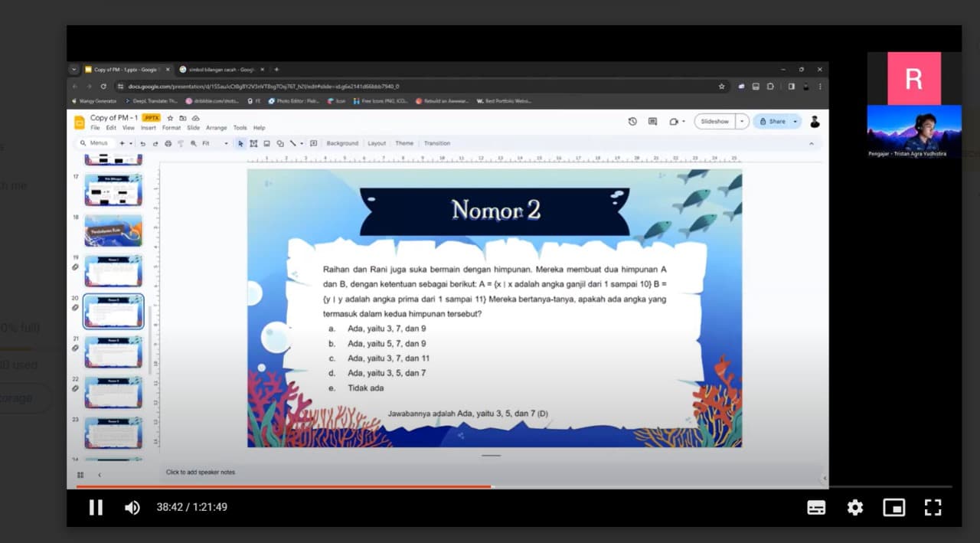Toggle subtitles/closed captions on the video

point(816,507)
